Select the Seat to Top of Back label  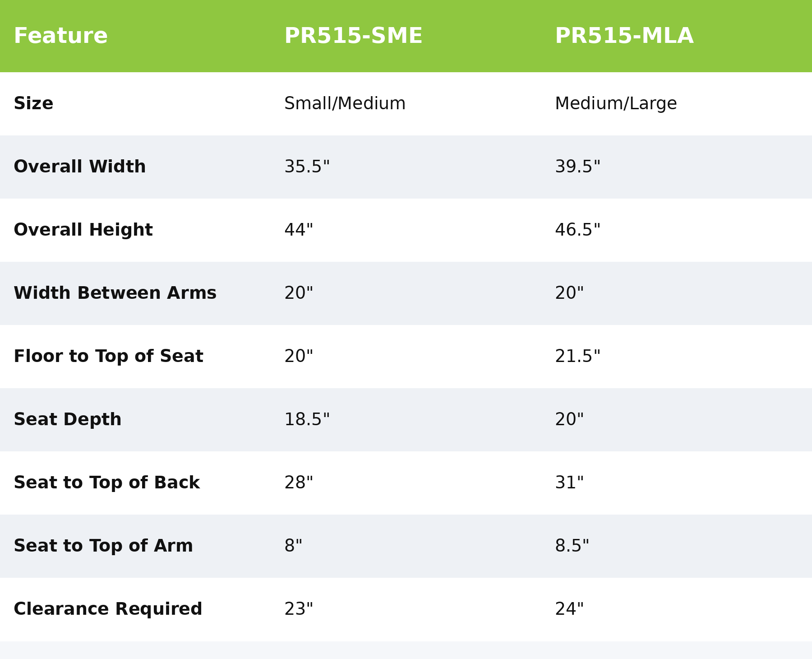tap(106, 483)
